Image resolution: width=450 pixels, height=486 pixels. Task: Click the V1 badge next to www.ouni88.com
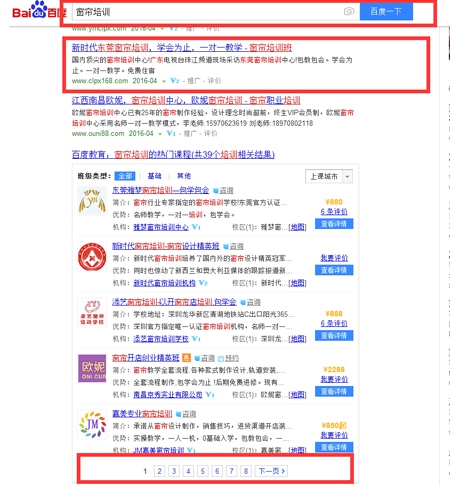click(171, 133)
